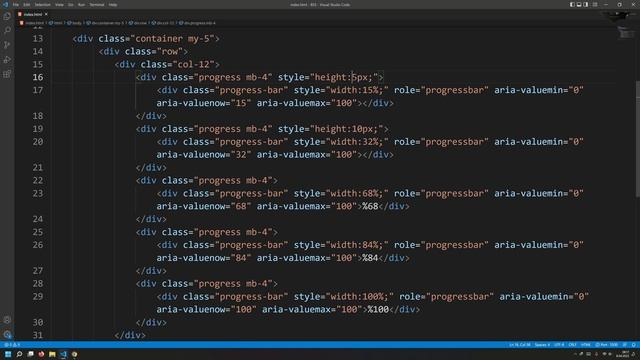Open Task View on the taskbar
Image resolution: width=640 pixels, height=360 pixels.
click(31, 354)
